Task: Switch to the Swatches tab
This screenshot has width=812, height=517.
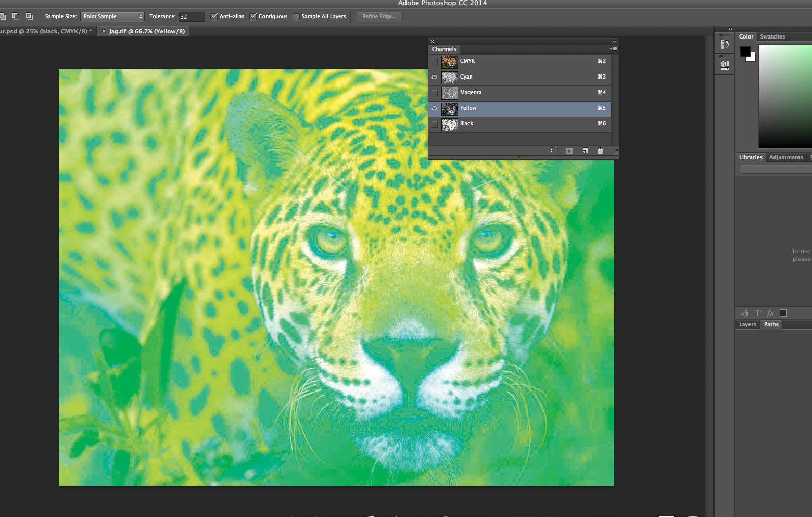Action: tap(772, 36)
